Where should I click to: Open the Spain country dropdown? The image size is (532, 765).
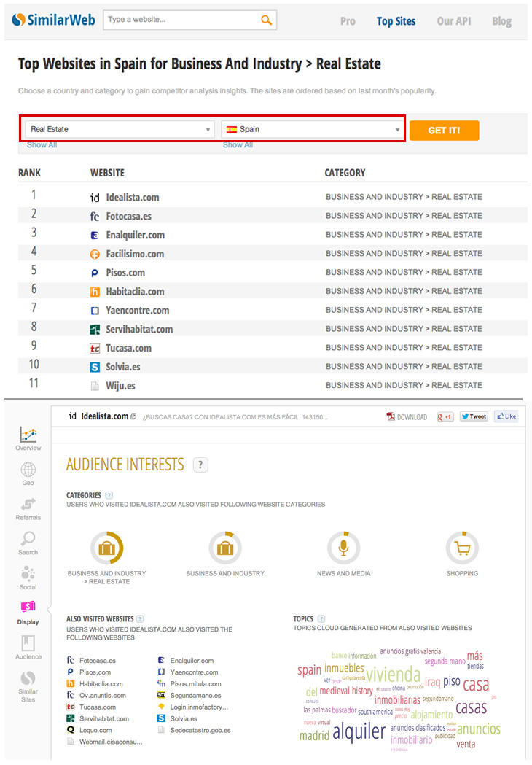click(x=312, y=129)
